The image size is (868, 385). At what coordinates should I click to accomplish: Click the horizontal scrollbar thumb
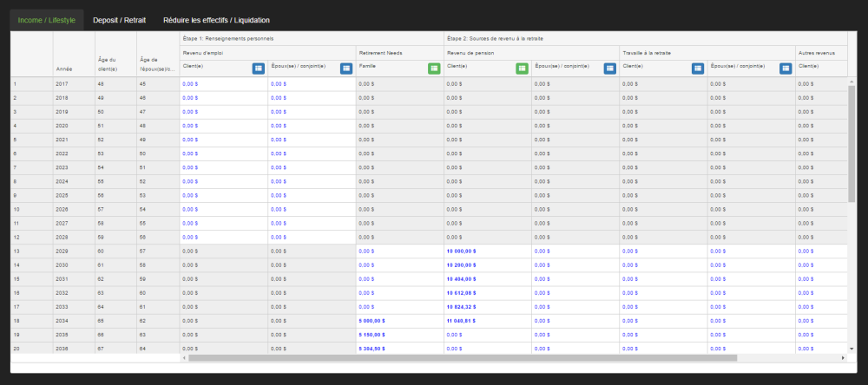click(463, 358)
